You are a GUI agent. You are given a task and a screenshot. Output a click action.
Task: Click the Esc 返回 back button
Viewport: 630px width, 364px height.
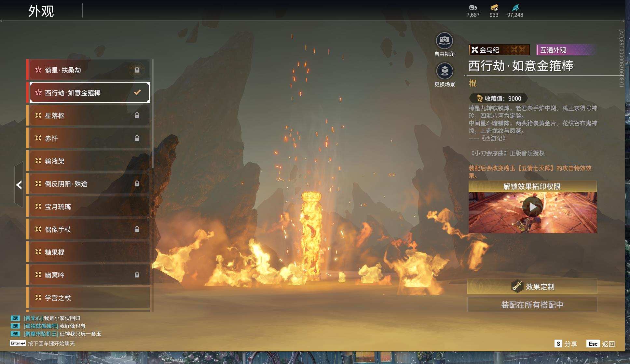pos(601,344)
